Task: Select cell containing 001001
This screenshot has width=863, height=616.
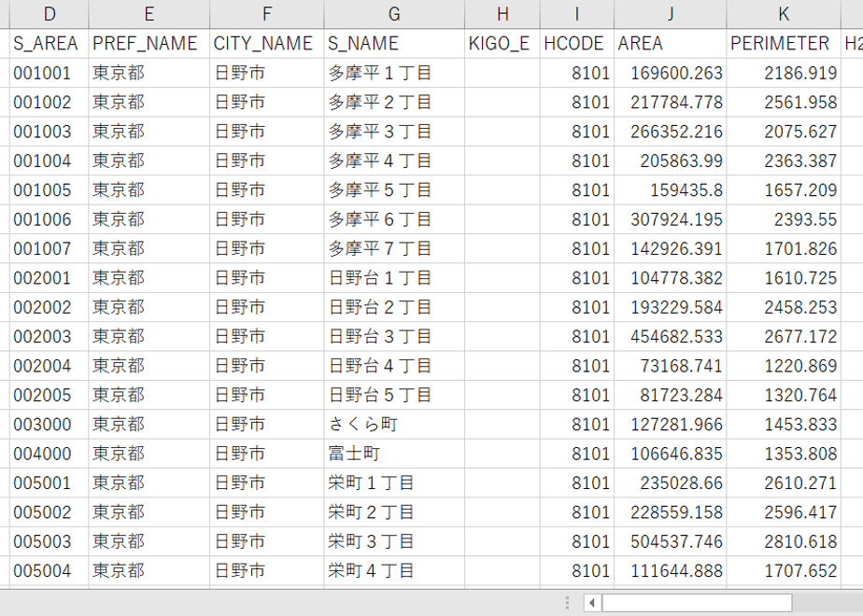Action: click(x=49, y=73)
